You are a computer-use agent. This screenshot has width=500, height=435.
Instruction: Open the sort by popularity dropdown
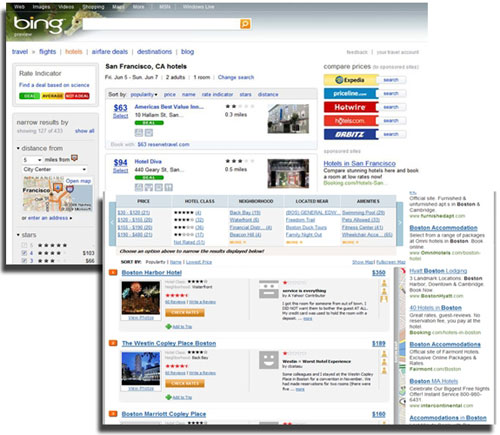point(144,95)
